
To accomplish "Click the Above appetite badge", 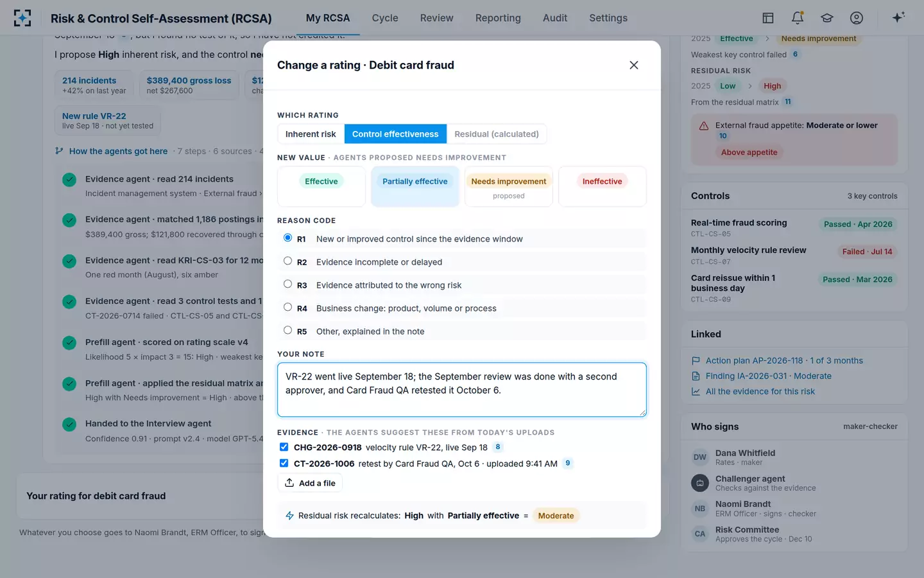I will (x=749, y=153).
